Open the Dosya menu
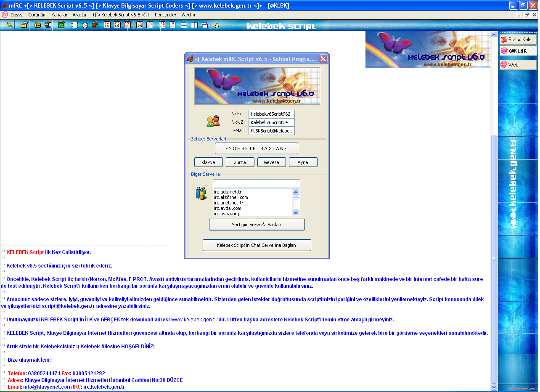This screenshot has height=392, width=540. 17,15
